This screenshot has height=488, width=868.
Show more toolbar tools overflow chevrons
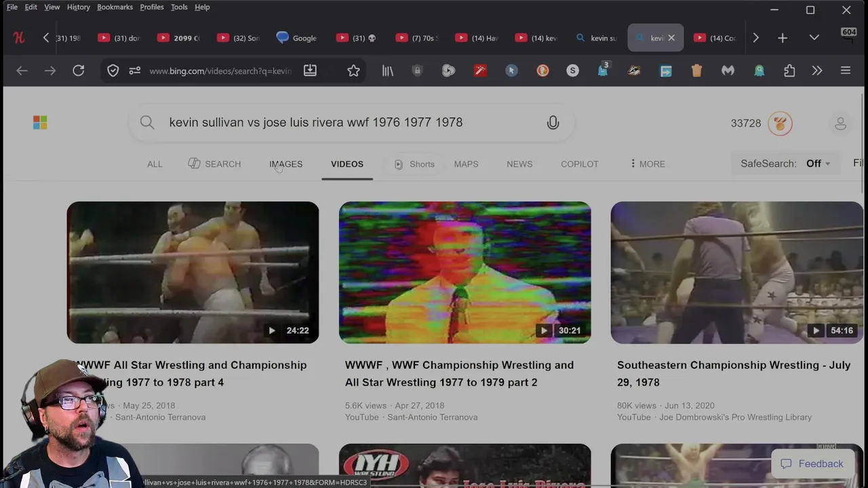pyautogui.click(x=817, y=70)
